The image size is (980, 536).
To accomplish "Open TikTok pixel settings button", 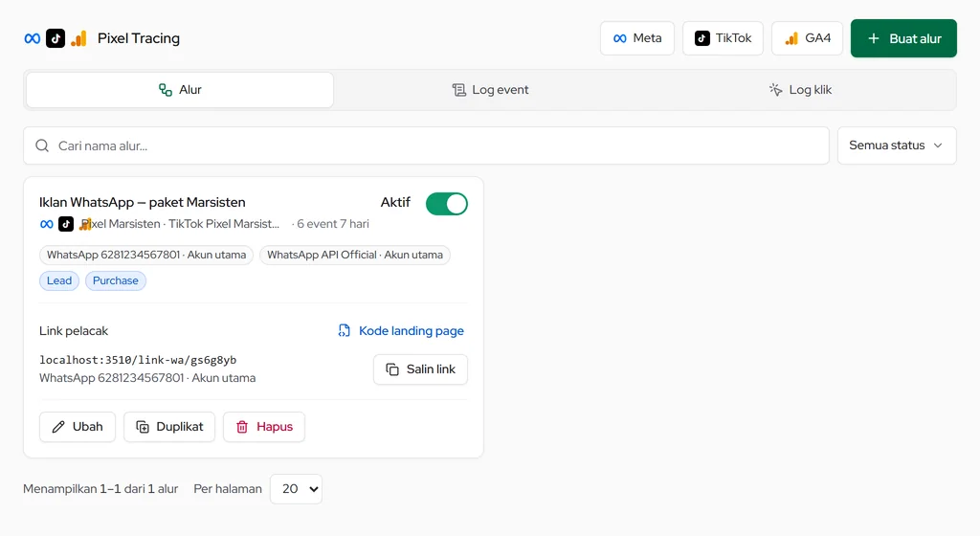I will pyautogui.click(x=723, y=38).
